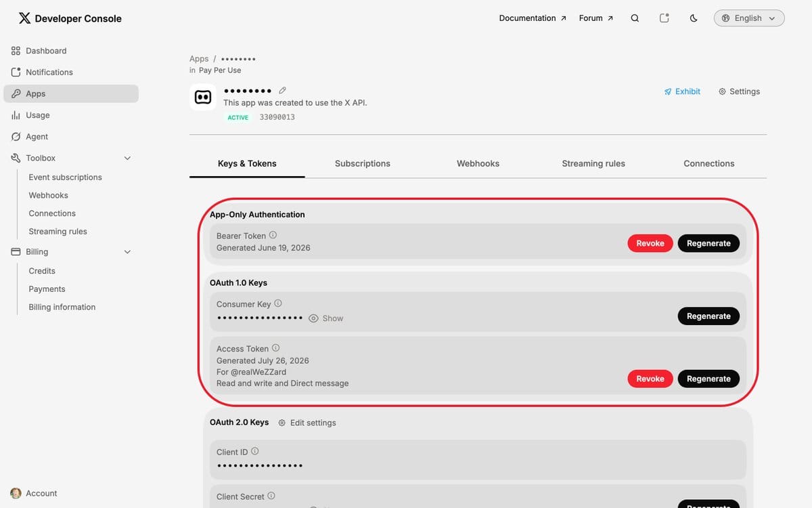This screenshot has width=812, height=508.
Task: Open the header notification box icon
Action: coord(664,18)
